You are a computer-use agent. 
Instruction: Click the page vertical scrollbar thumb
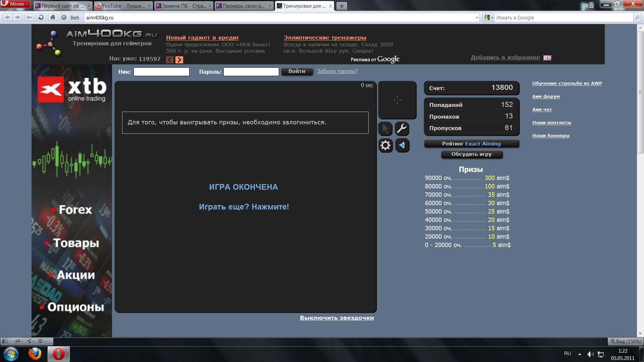coord(640,92)
